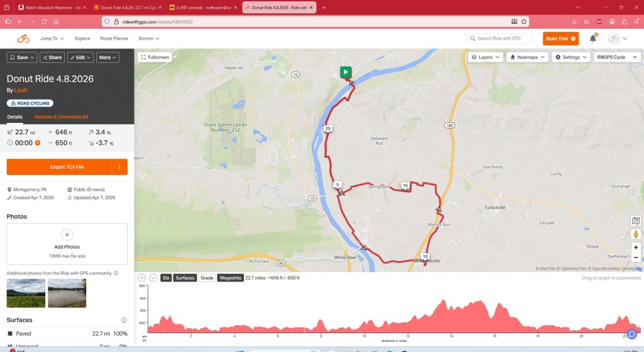This screenshot has height=352, width=644.
Task: Open the notifications bell icon
Action: click(x=592, y=38)
